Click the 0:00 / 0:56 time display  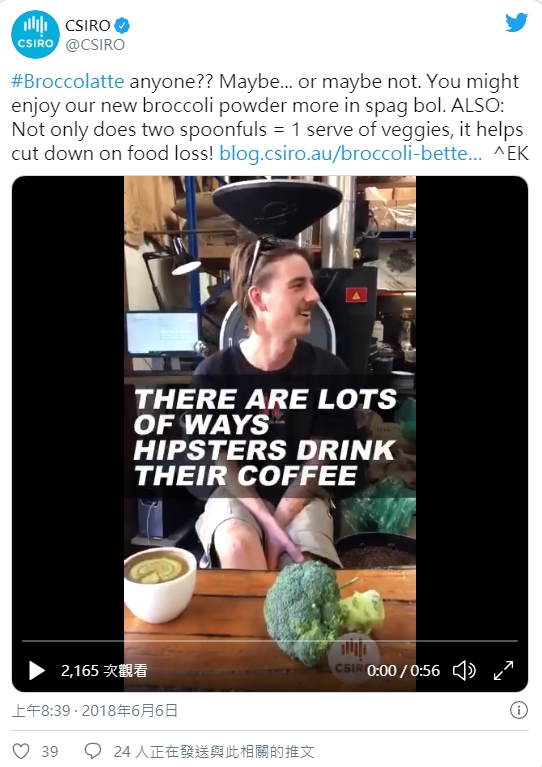click(404, 671)
